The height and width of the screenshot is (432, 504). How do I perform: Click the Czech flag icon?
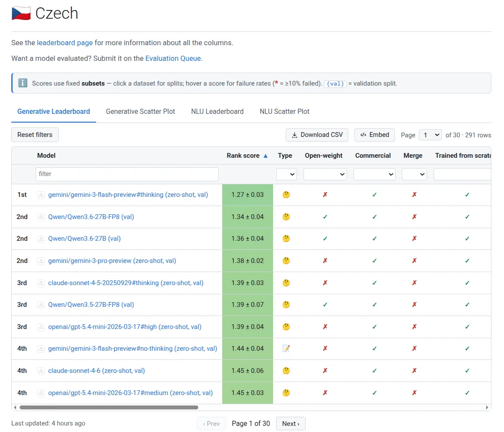(x=21, y=13)
